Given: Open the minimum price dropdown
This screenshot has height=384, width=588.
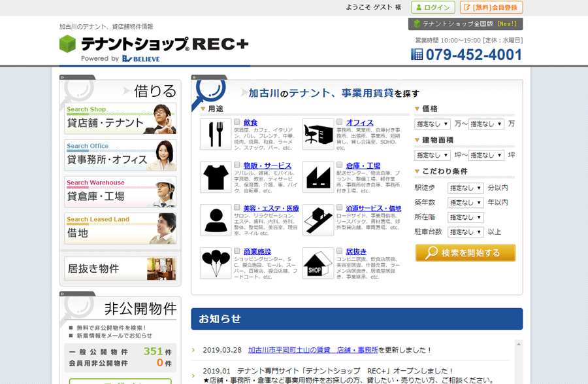Looking at the screenshot, I should point(432,124).
